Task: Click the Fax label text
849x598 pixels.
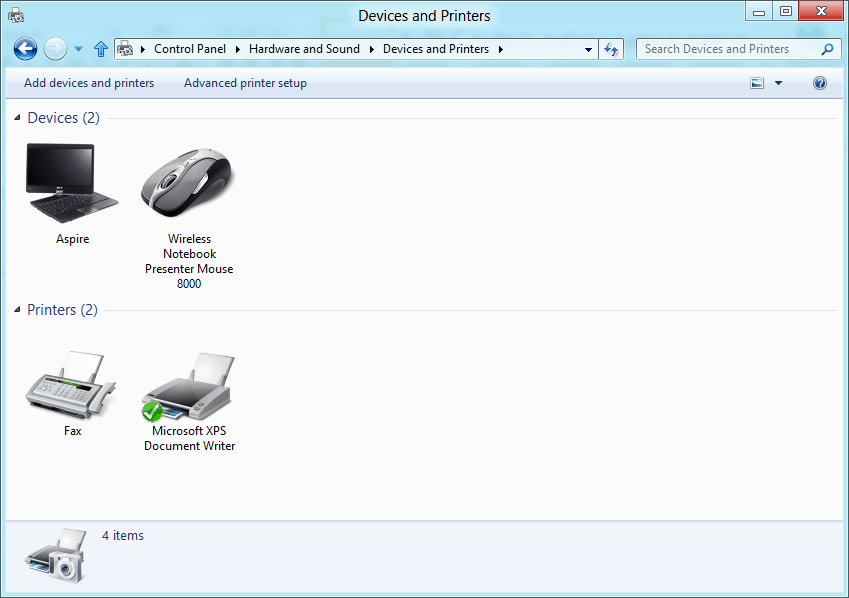Action: tap(73, 431)
